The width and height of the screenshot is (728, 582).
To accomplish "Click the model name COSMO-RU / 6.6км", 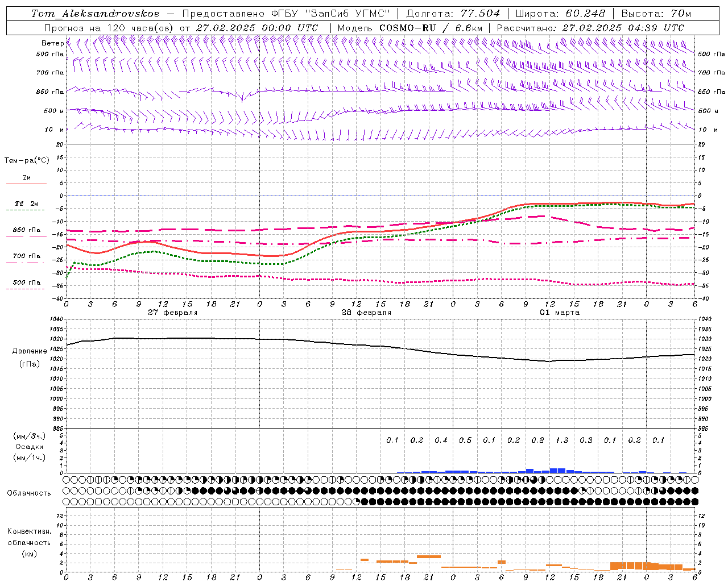I will [x=431, y=28].
